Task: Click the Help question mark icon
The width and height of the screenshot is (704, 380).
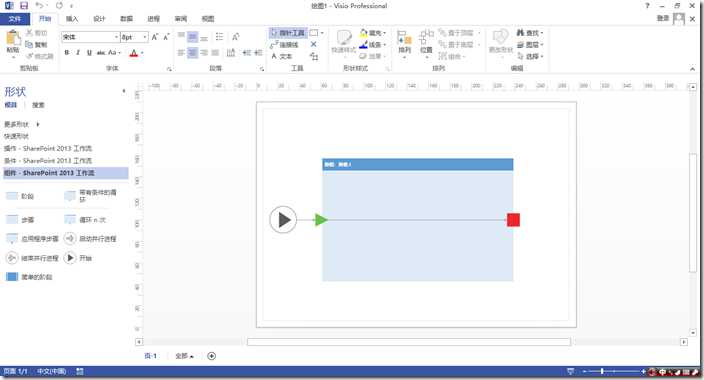Action: 647,6
